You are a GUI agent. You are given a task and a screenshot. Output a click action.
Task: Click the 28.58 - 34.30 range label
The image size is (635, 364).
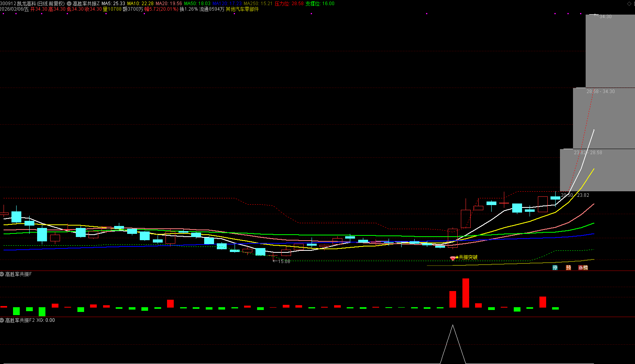601,91
